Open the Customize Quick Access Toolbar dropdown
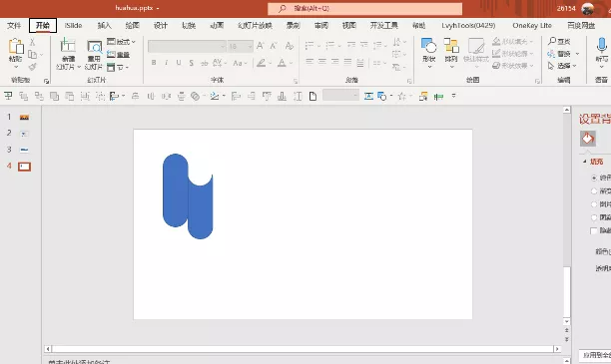Viewport: 611px width, 364px height. tap(453, 96)
